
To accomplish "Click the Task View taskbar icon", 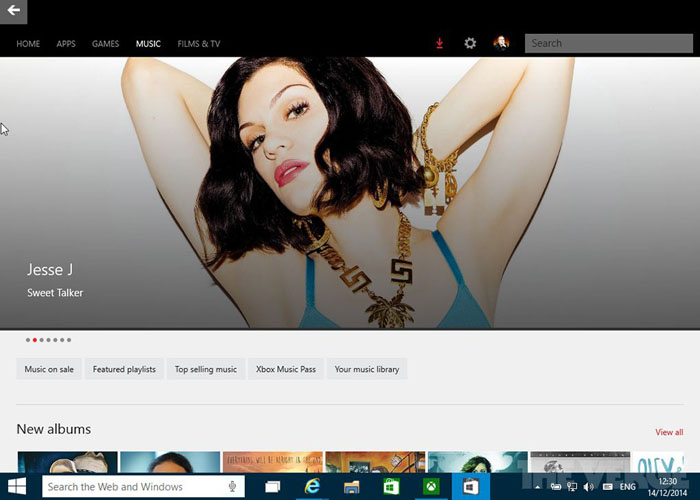I will [272, 487].
